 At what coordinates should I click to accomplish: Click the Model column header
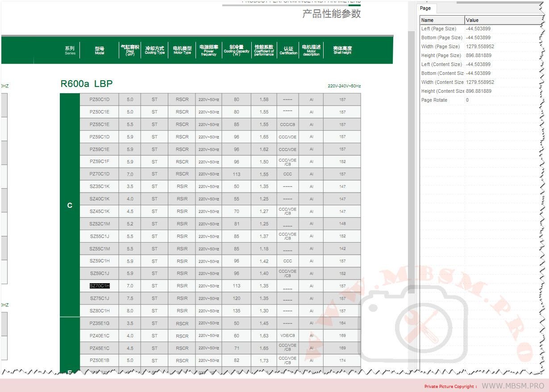tap(100, 50)
